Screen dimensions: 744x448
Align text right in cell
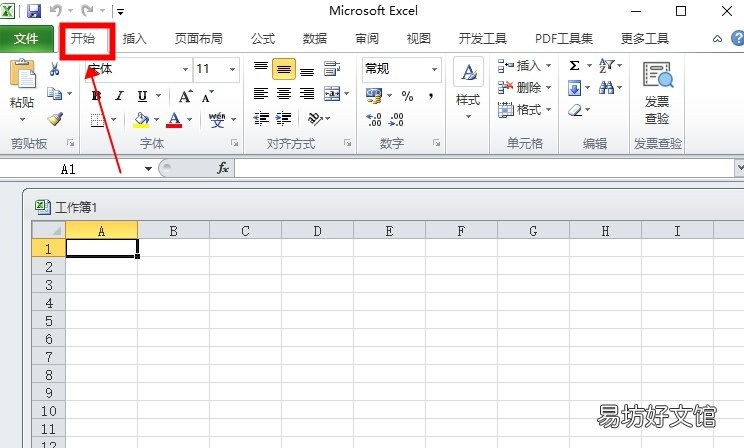[307, 94]
